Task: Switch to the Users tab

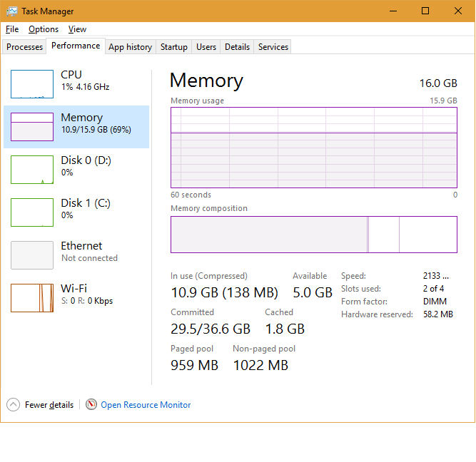Action: 206,47
